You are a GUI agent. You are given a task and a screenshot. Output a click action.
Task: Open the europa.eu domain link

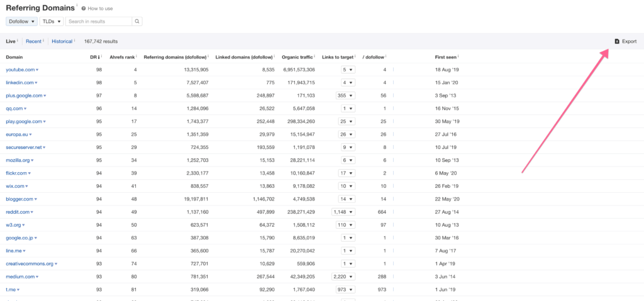pos(17,134)
